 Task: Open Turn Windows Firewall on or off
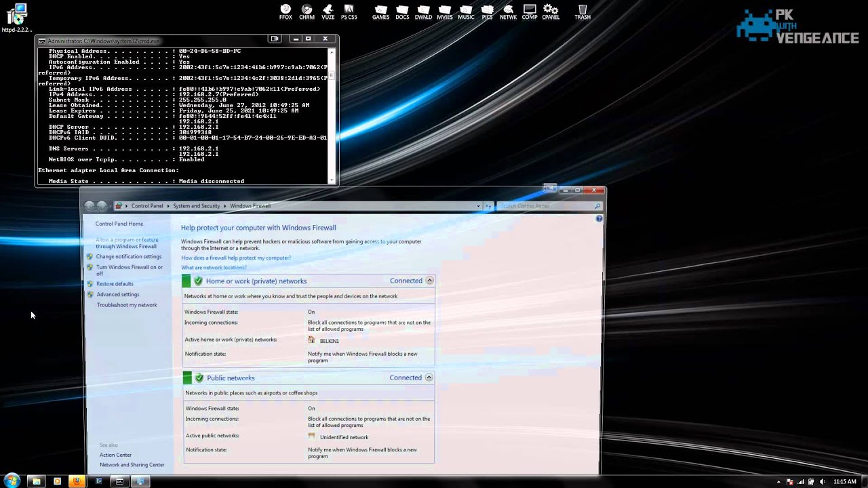tap(130, 270)
